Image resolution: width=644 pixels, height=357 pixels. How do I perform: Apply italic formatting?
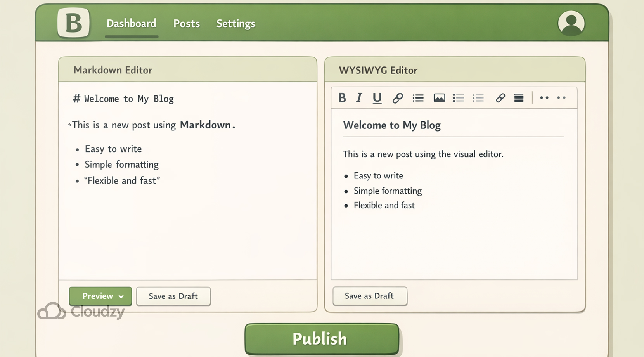point(359,98)
